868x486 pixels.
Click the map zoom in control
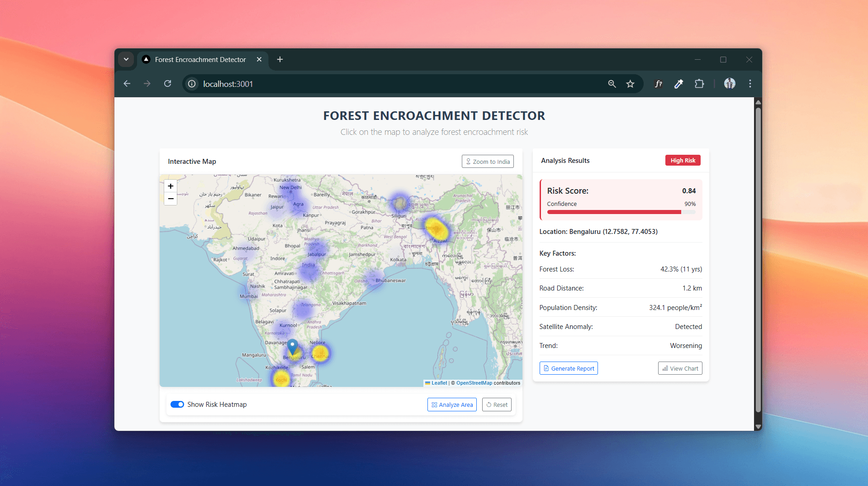(171, 186)
